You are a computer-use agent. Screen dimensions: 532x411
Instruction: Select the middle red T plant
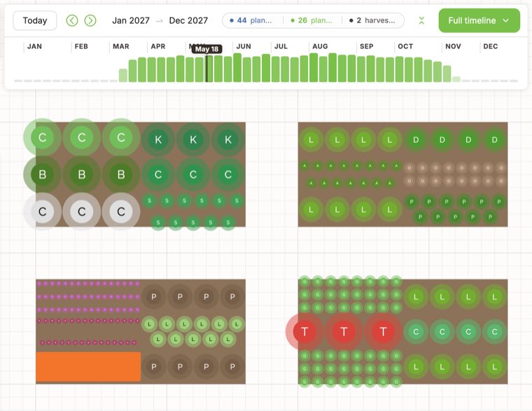point(344,332)
